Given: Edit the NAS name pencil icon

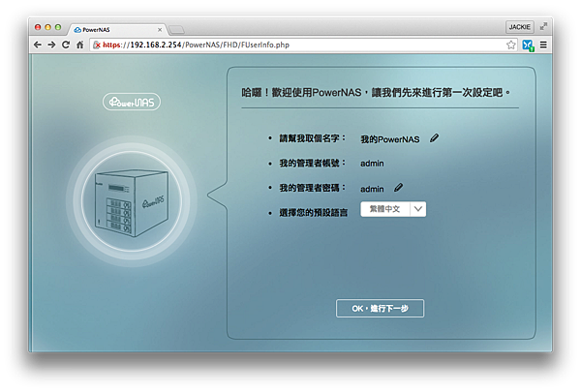Looking at the screenshot, I should point(434,138).
